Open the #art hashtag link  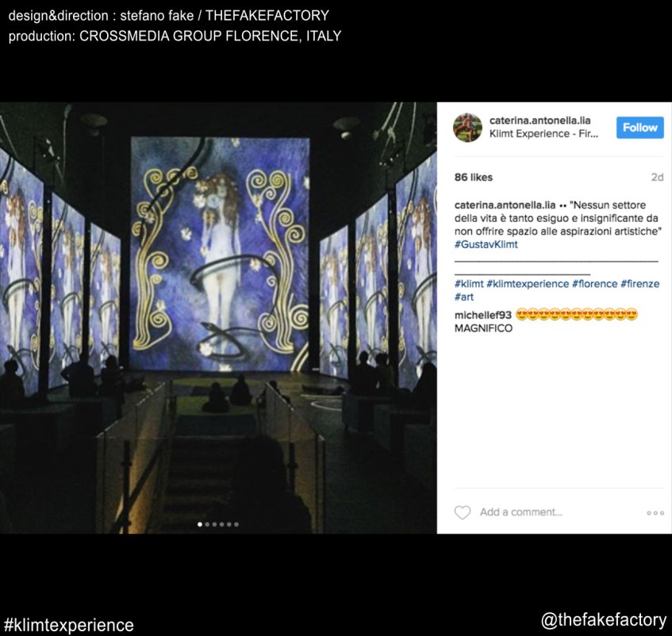(x=464, y=297)
